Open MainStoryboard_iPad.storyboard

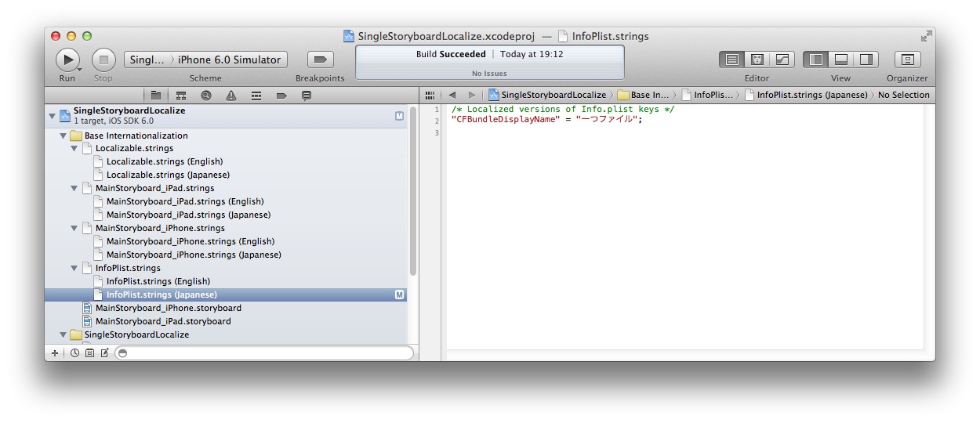226,321
